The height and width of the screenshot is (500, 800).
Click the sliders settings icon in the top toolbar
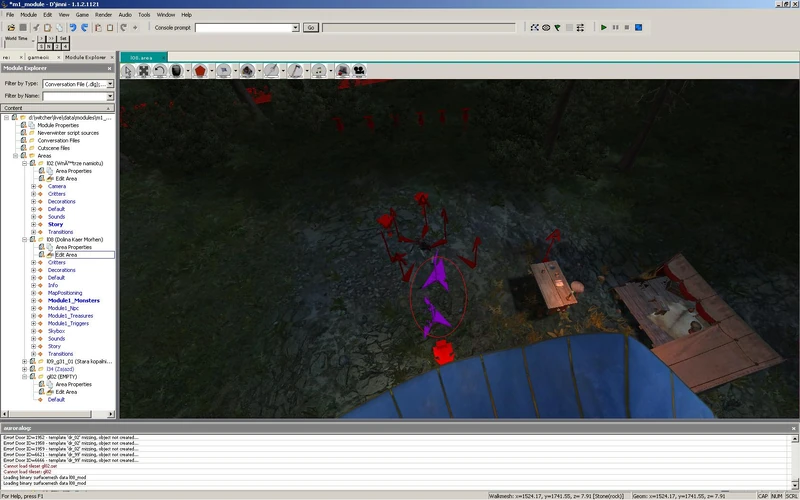581,28
